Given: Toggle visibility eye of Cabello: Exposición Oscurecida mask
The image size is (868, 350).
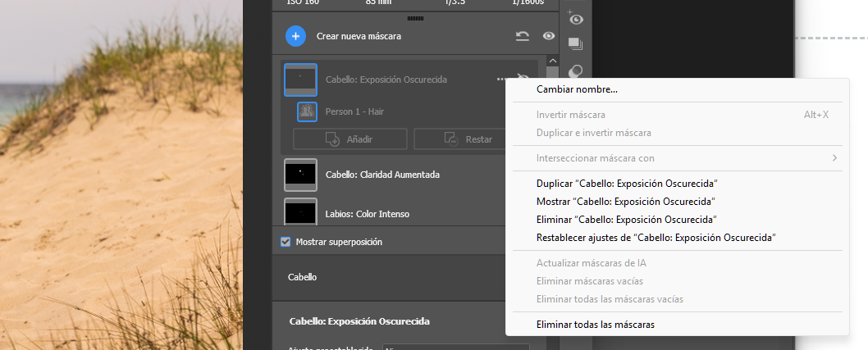Looking at the screenshot, I should (522, 78).
